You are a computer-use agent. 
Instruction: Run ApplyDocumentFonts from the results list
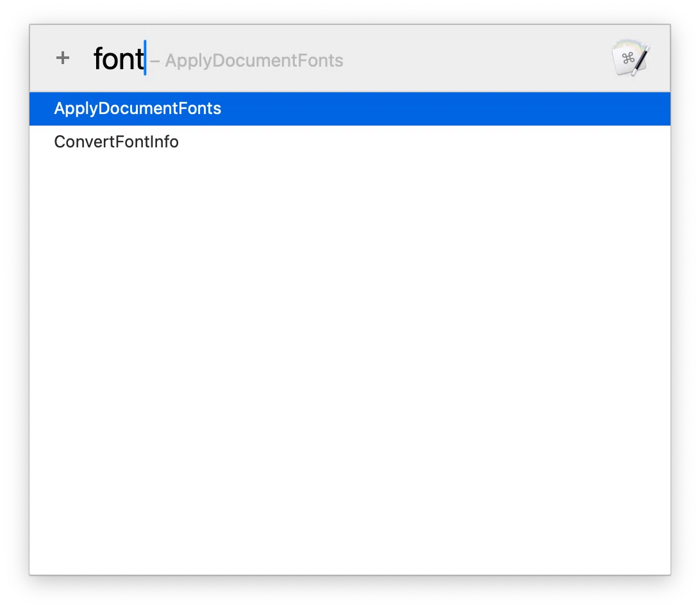tap(137, 109)
